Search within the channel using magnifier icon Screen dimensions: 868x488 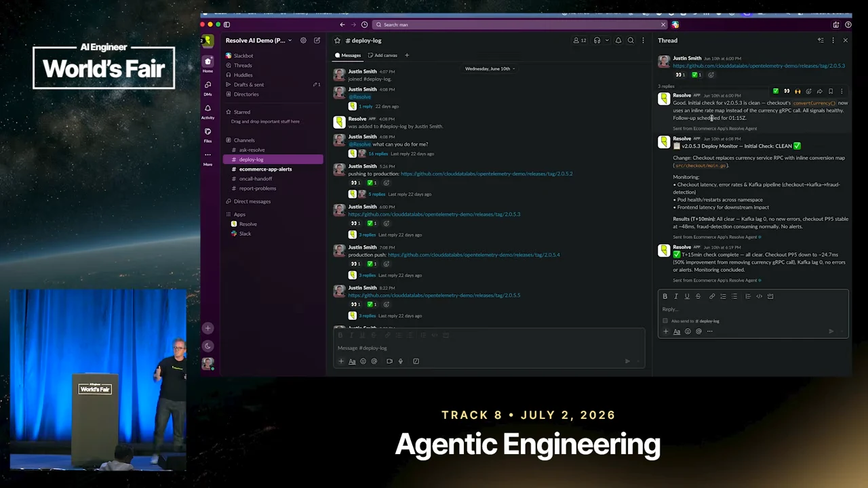(631, 41)
